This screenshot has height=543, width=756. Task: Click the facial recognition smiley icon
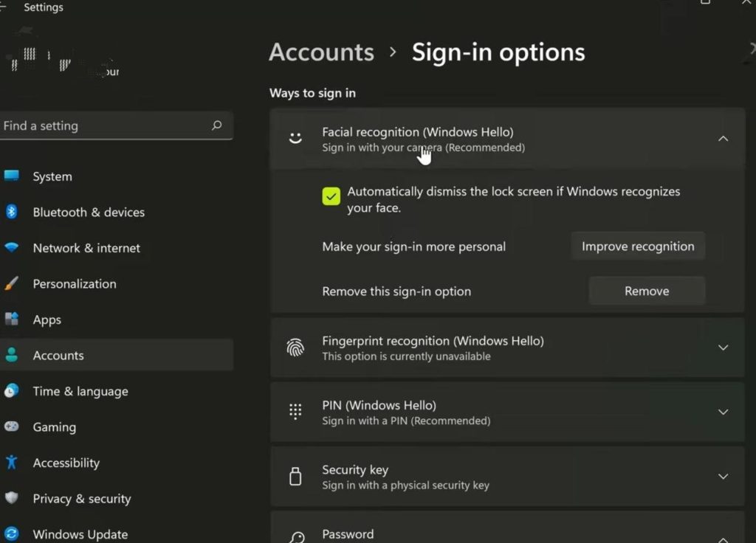(x=295, y=139)
